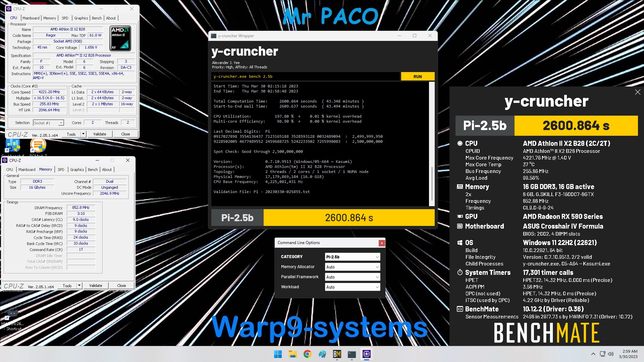Viewport: 644px width, 362px height.
Task: Click Validate in top CPU-Z window
Action: pos(100,134)
